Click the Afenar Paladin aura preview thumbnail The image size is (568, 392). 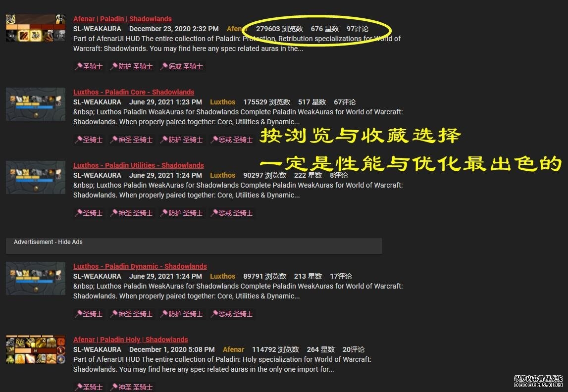[36, 28]
